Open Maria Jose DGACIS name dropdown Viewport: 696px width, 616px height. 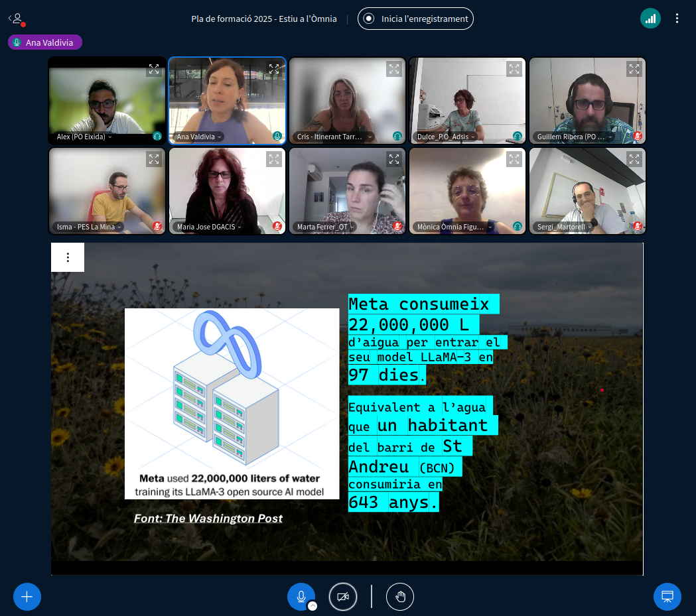208,227
